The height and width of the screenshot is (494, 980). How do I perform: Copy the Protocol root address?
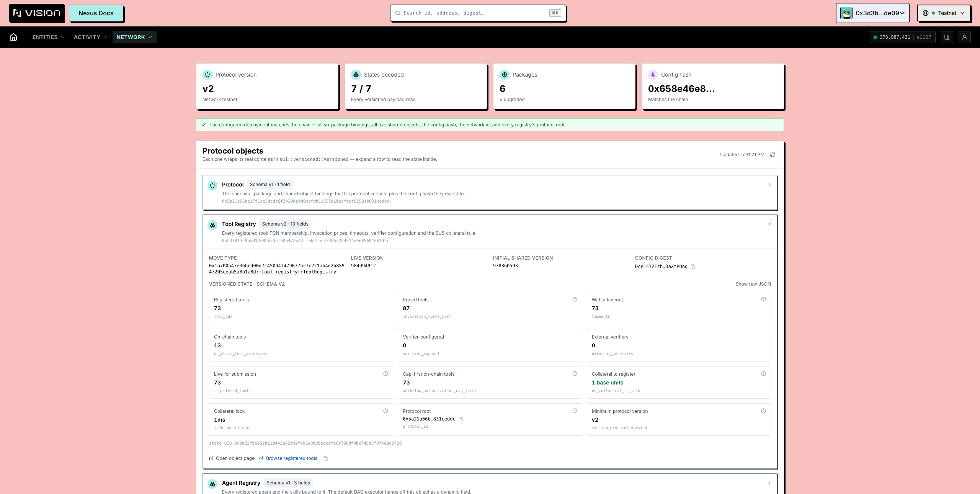tap(461, 419)
